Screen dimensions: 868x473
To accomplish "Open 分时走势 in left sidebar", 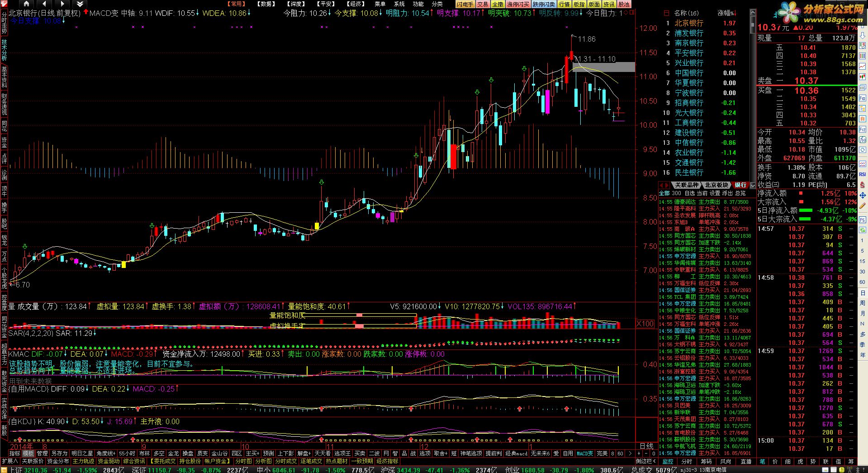I will (4, 23).
